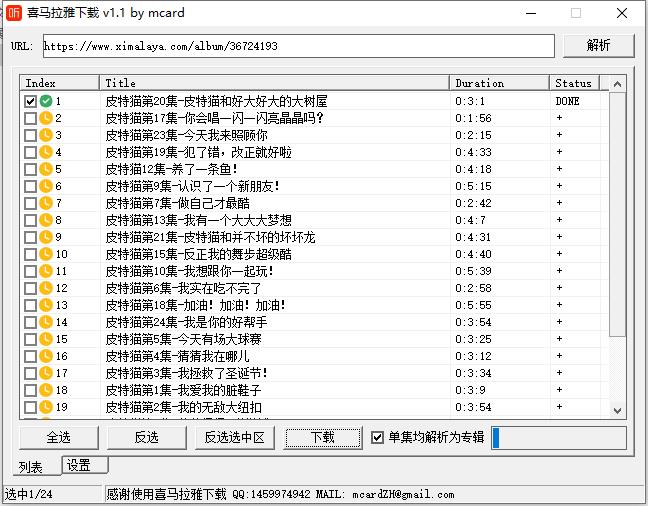
Task: Select title 皮特猫第2集-我的无敌大纽扣
Action: tap(183, 407)
